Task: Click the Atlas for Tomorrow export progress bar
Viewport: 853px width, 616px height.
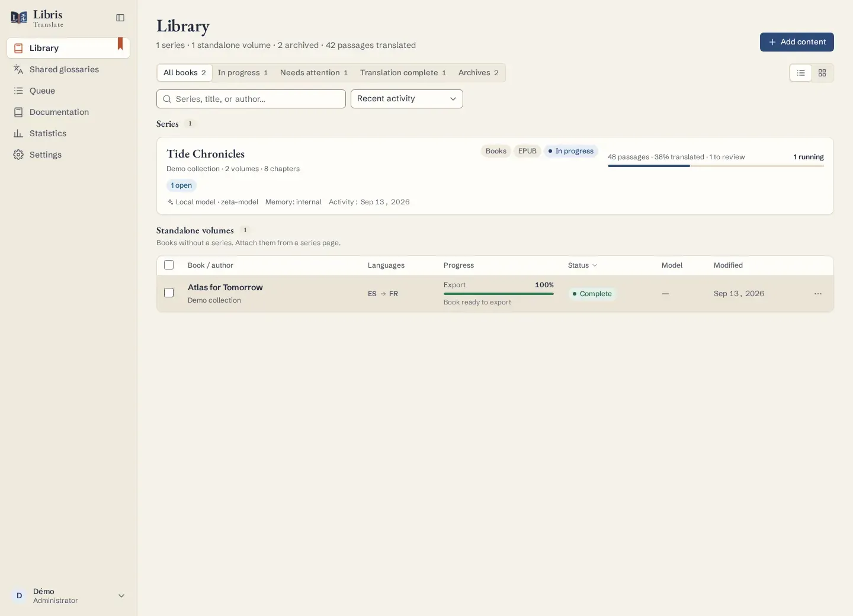Action: pos(499,294)
